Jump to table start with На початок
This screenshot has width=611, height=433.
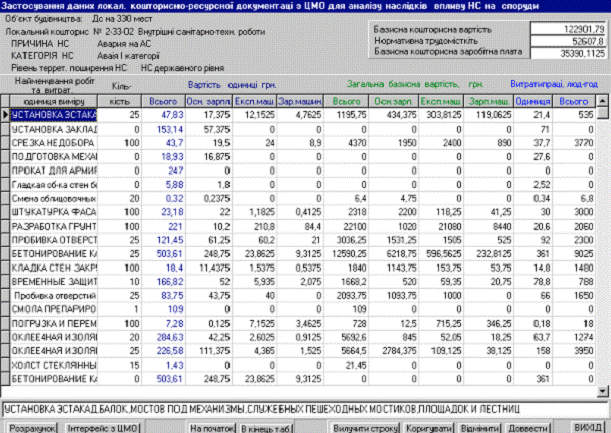(207, 427)
